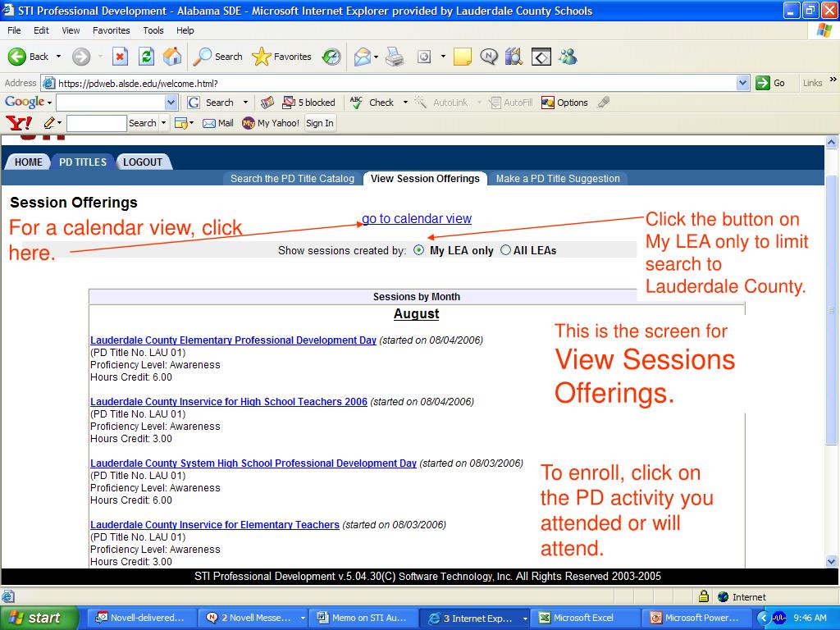Open the Mail toolbar icon dropdown arrow
The image size is (840, 630).
pos(376,57)
